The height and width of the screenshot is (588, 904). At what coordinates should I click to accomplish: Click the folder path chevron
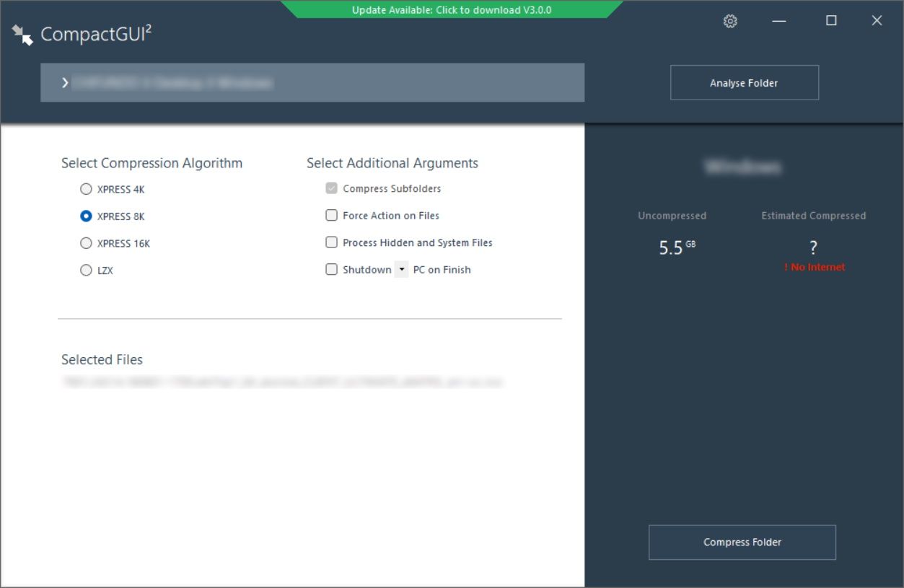click(65, 83)
